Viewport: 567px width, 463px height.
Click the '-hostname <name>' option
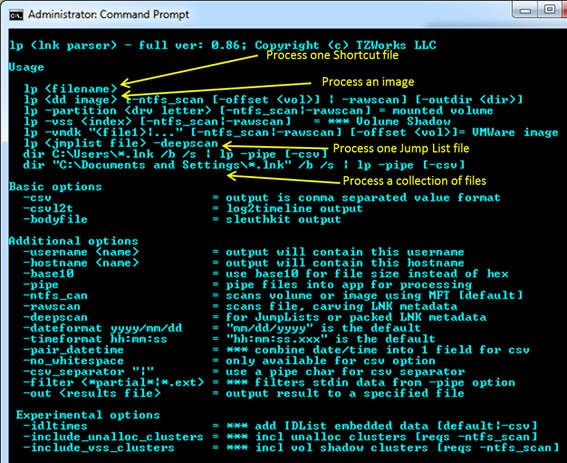pyautogui.click(x=81, y=263)
